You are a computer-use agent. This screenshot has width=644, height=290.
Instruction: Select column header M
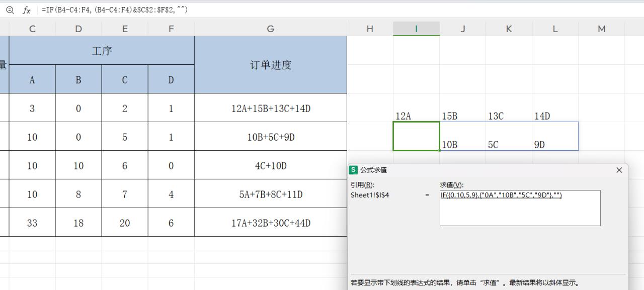(x=602, y=29)
